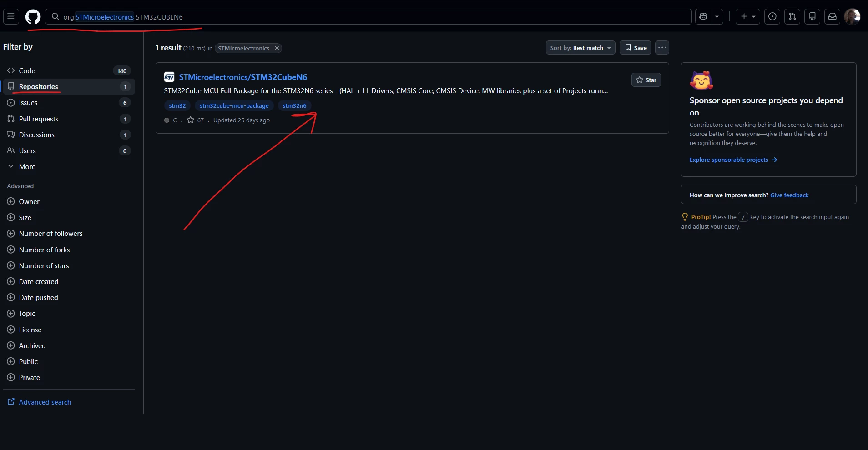The image size is (868, 450).
Task: Open the global navigation hamburger menu
Action: coord(11,17)
